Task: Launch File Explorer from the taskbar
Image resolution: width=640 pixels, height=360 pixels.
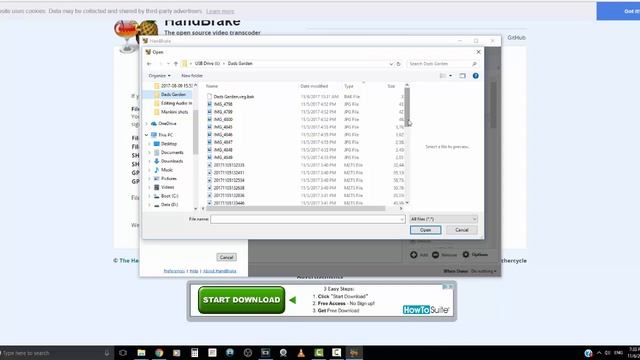Action: 141,353
